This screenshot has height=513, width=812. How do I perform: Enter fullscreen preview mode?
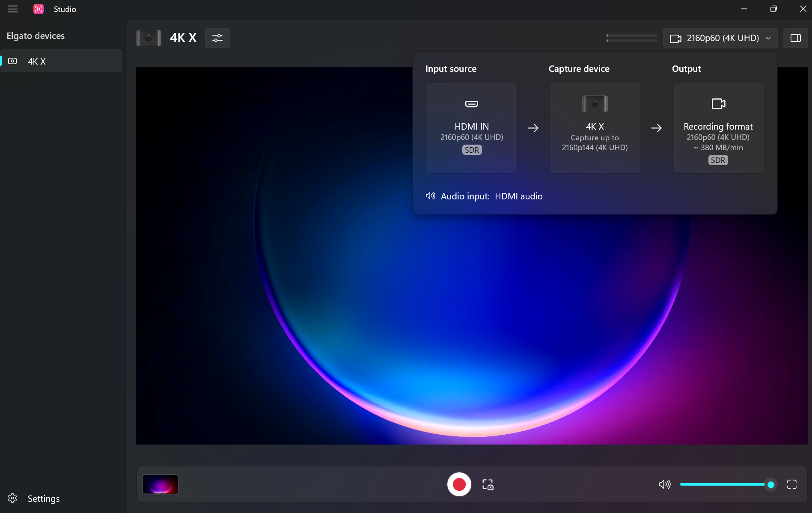(792, 484)
